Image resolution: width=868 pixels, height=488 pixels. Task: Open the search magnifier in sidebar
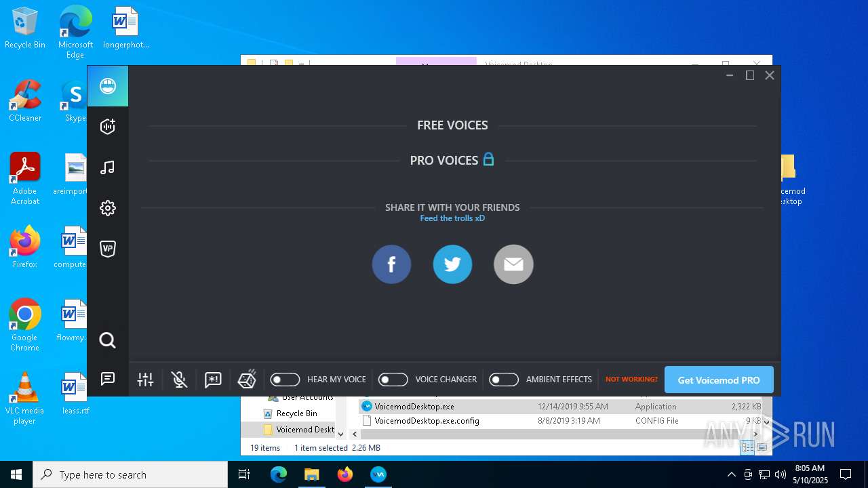(107, 340)
